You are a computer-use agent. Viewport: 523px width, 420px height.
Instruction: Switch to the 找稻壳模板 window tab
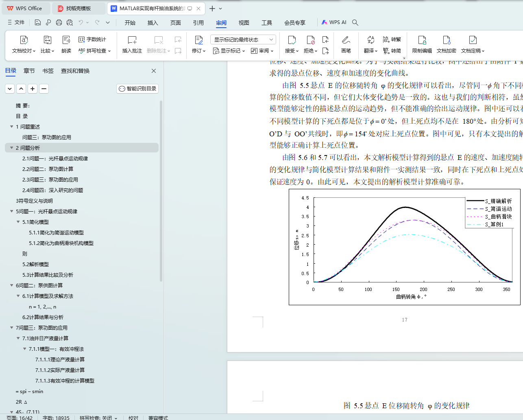pyautogui.click(x=78, y=8)
